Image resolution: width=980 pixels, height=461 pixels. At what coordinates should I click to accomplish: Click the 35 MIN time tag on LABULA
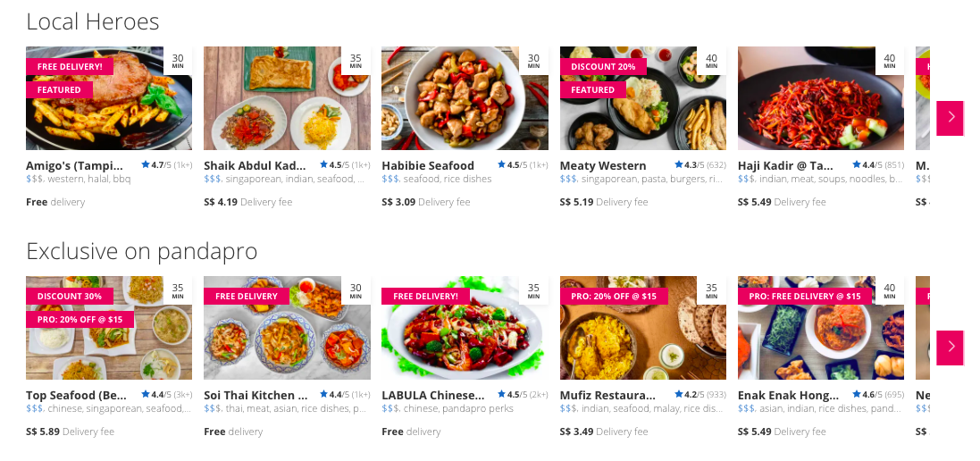pyautogui.click(x=533, y=290)
